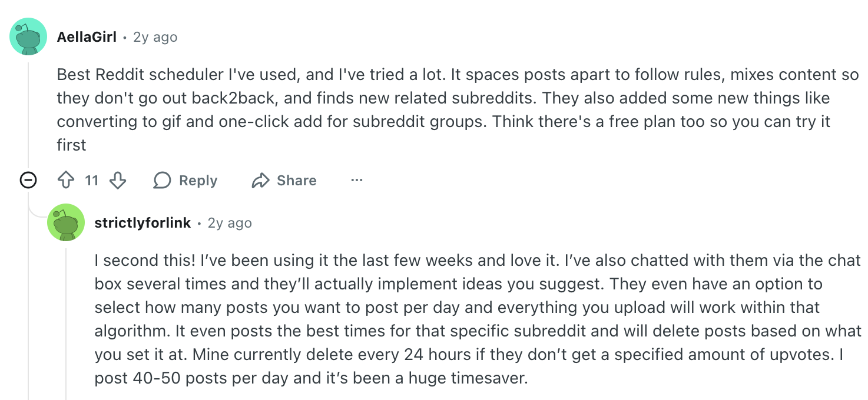
Task: Click the "Reply" text label
Action: point(198,181)
